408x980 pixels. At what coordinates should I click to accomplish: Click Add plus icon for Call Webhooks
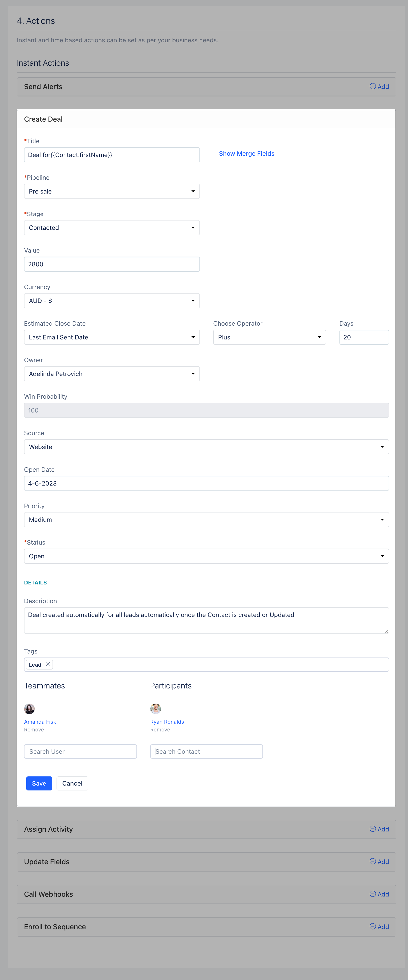pyautogui.click(x=373, y=894)
